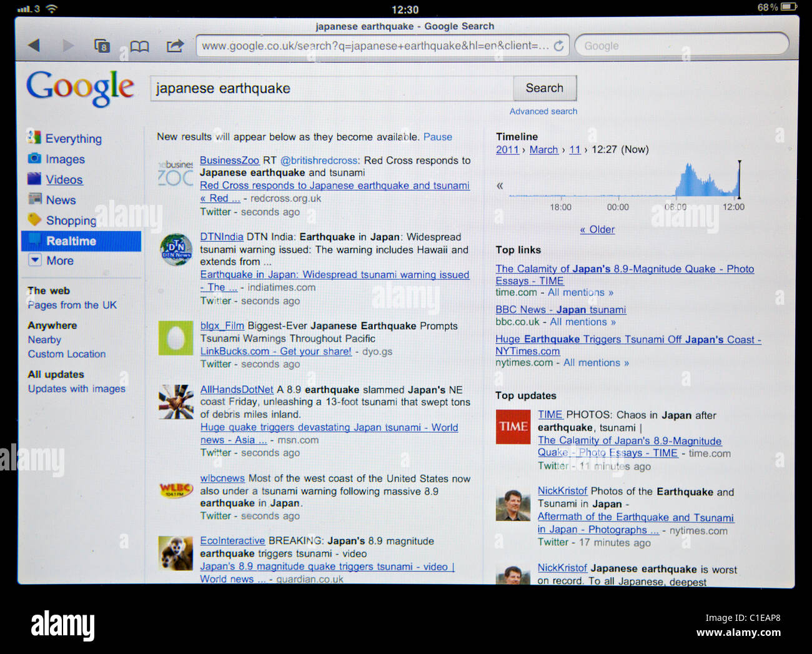Open Huge Earthquake Triggers Tsunami NYTimes link
The image size is (812, 654).
pos(628,345)
